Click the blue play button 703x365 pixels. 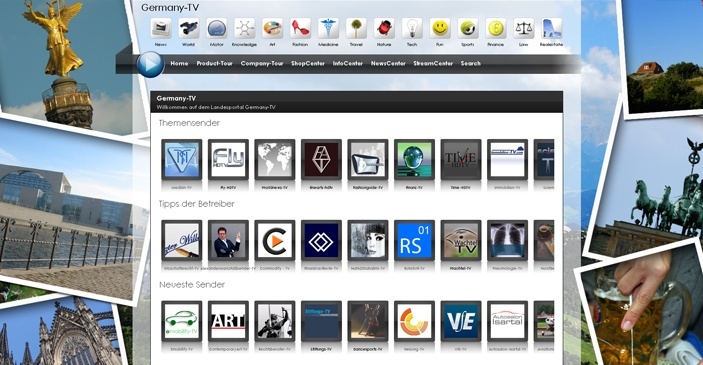(x=150, y=64)
